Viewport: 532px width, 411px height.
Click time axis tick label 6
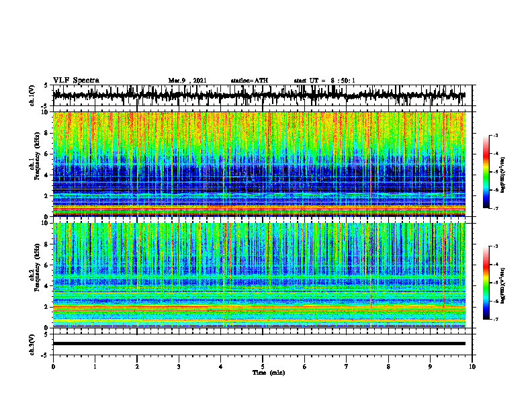[305, 367]
